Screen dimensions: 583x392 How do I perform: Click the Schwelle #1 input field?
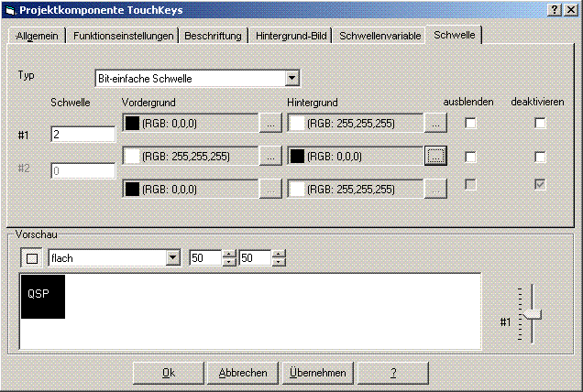point(82,136)
